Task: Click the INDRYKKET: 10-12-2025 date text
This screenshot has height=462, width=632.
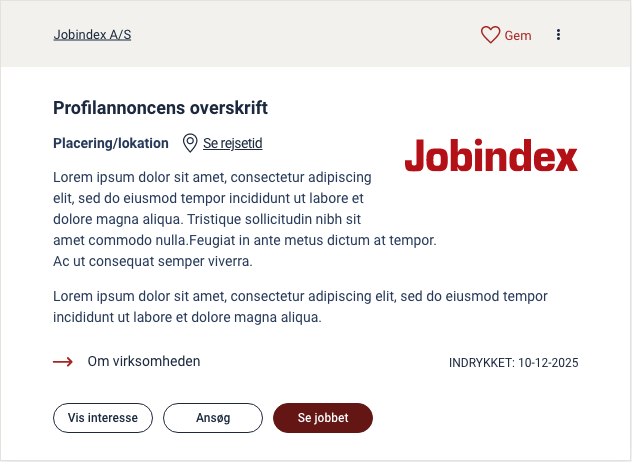Action: pyautogui.click(x=514, y=363)
